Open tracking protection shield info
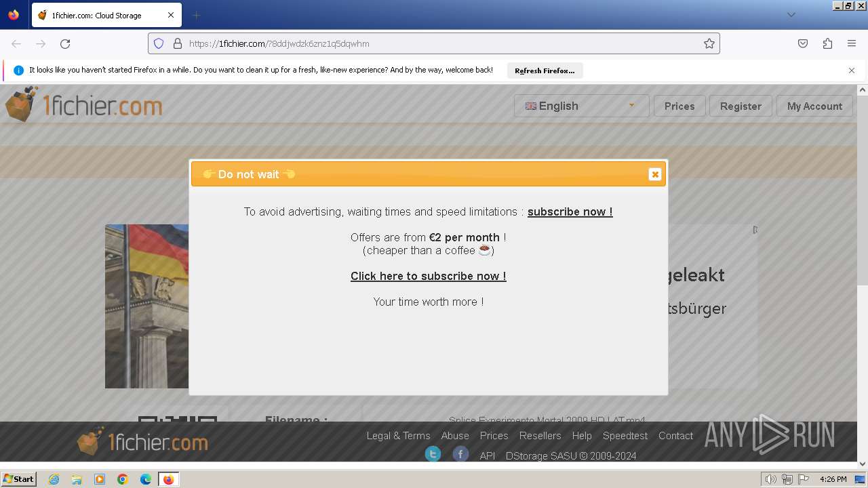Viewport: 868px width, 488px height. pos(159,43)
